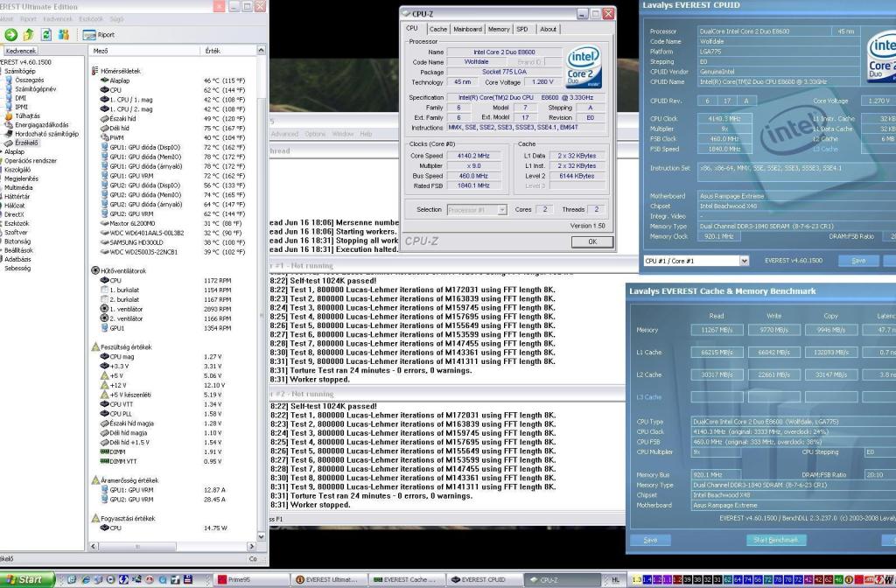Select the Déli híd 75 °C temperature row
896x588 pixels.
[172, 128]
